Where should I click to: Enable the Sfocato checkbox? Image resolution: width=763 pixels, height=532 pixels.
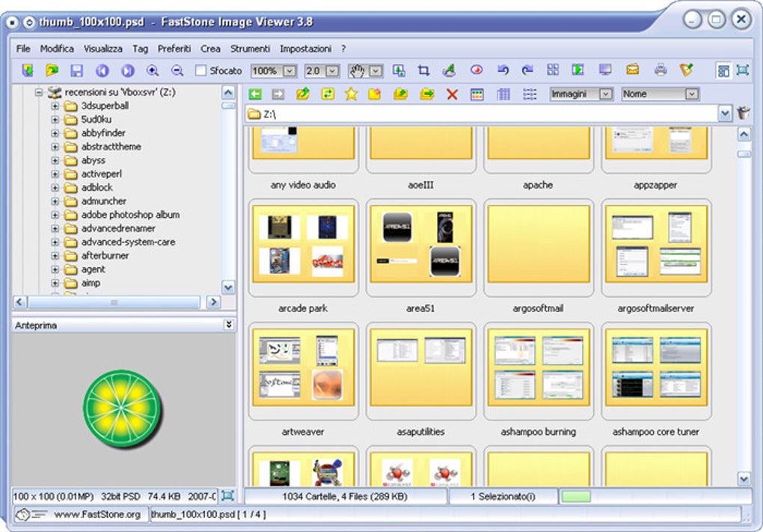click(x=200, y=71)
